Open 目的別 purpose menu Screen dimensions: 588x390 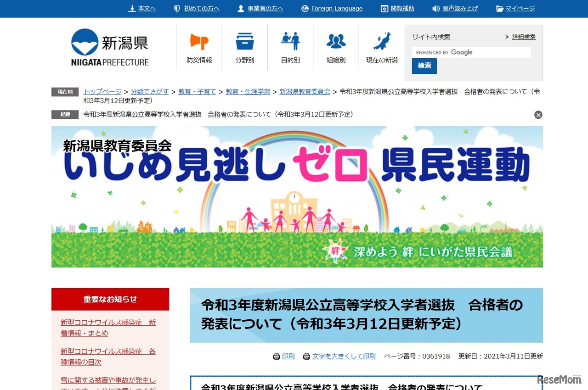(x=290, y=47)
